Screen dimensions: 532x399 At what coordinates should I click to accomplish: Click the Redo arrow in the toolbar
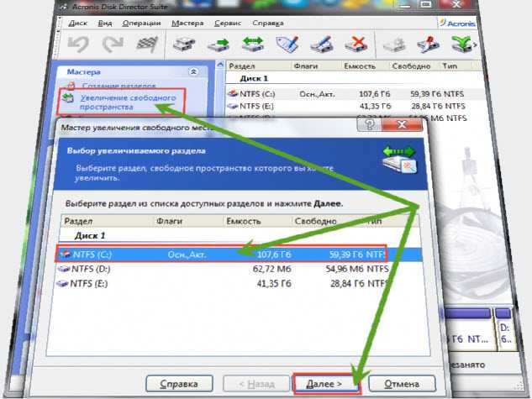click(x=113, y=44)
